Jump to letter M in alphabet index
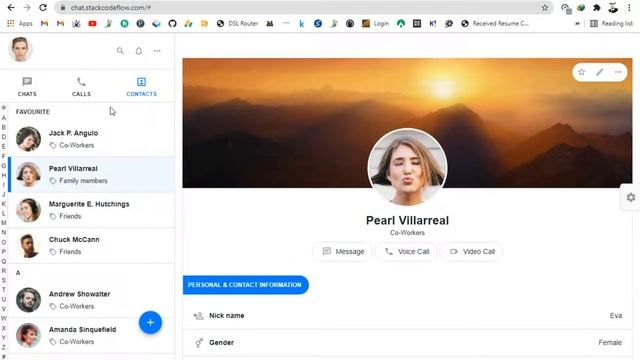The height and width of the screenshot is (360, 640). [x=4, y=223]
